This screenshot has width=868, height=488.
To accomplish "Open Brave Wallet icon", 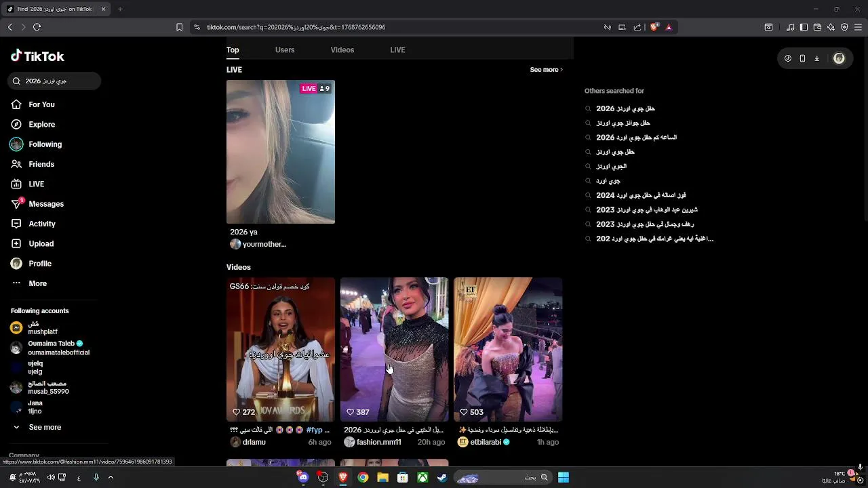I will pos(817,27).
